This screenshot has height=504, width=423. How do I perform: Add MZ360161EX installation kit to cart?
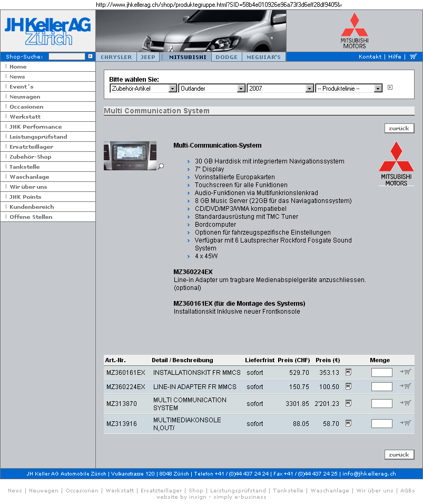click(x=405, y=372)
